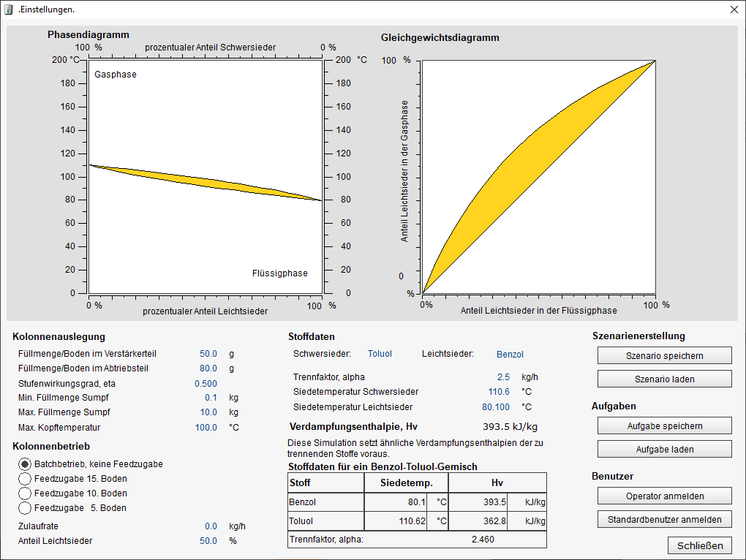Select Feedzugabe 15. Boden radio button

25,479
